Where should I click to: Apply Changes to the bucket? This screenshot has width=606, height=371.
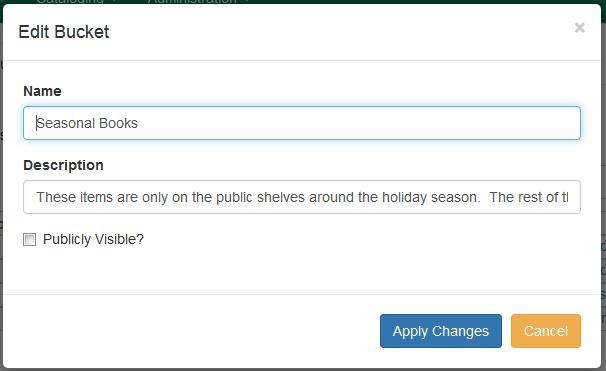click(441, 331)
